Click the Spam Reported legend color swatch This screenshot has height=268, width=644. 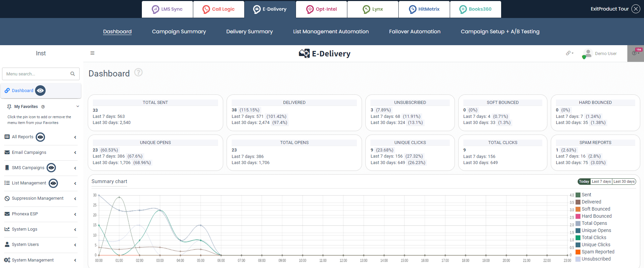(x=578, y=252)
